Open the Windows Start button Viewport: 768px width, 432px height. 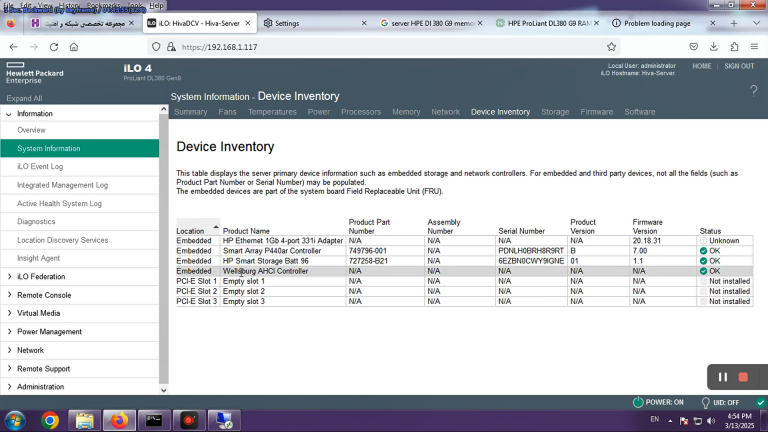(x=15, y=421)
